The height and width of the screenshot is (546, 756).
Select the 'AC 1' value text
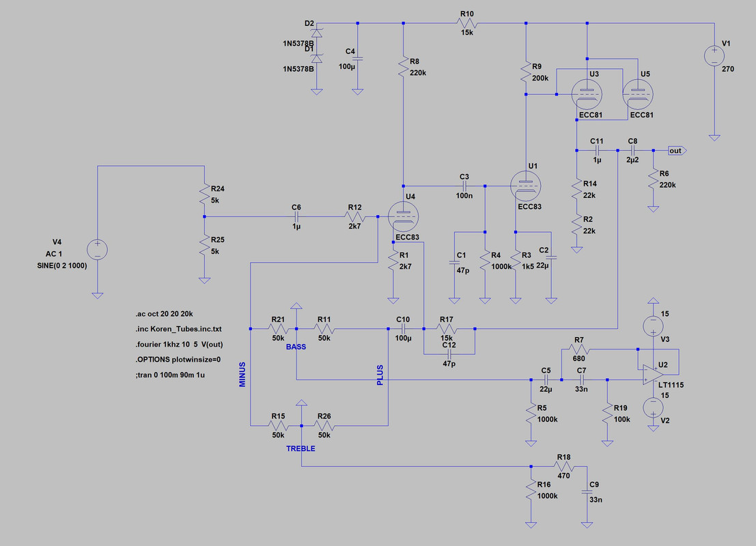click(x=54, y=254)
